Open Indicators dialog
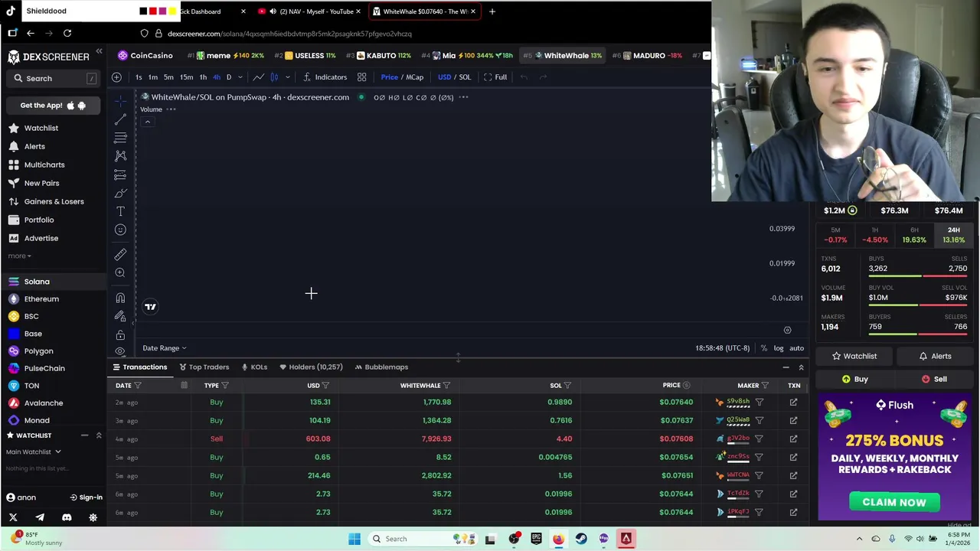 click(x=325, y=77)
